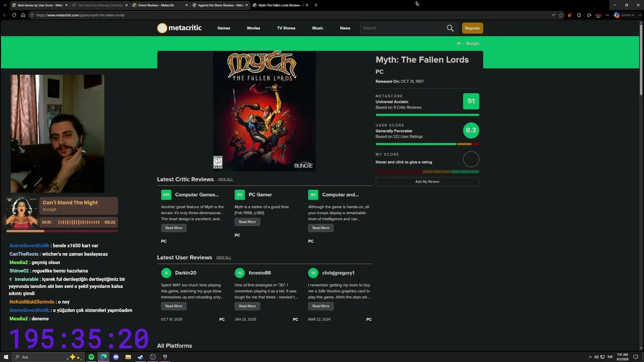Open the Movies menu on Metacritic

254,28
